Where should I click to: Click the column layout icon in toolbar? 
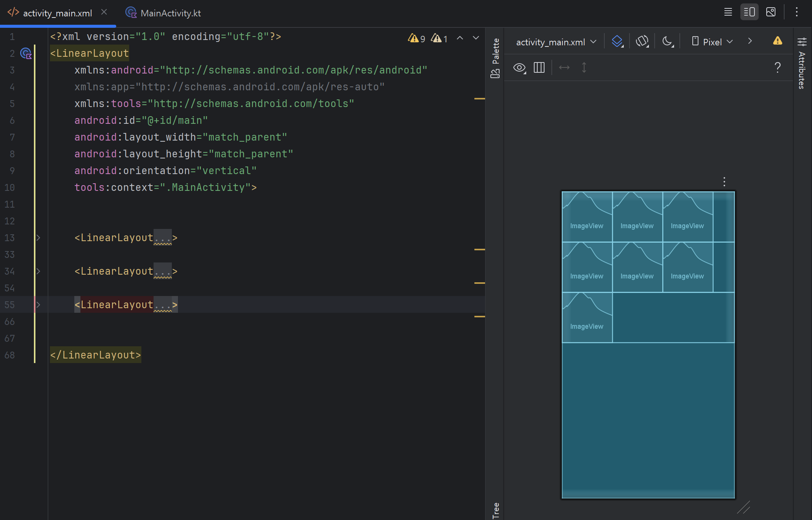click(539, 68)
